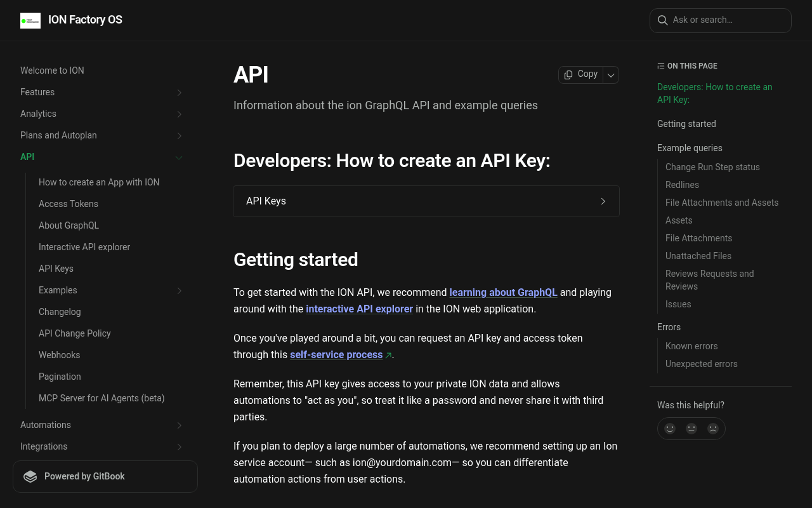The height and width of the screenshot is (508, 812).
Task: Jump to File Attachments outline entry
Action: (698, 238)
